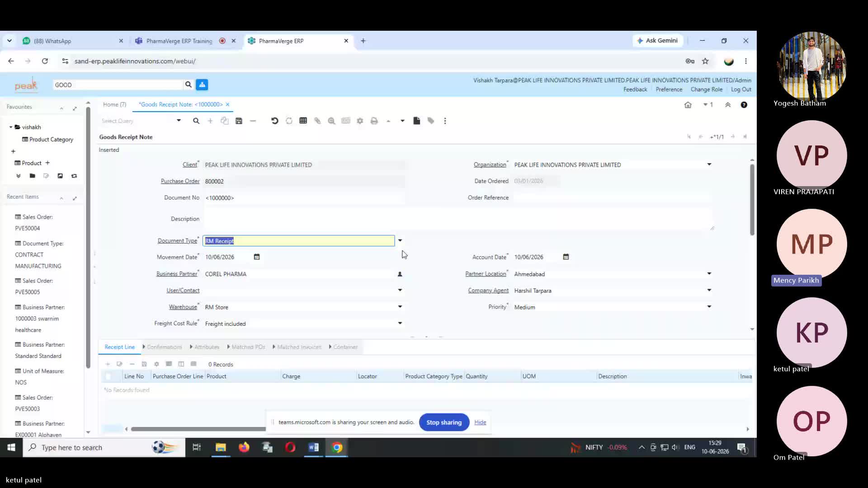Click Business Partner lookup person icon
The height and width of the screenshot is (488, 868).
click(400, 274)
